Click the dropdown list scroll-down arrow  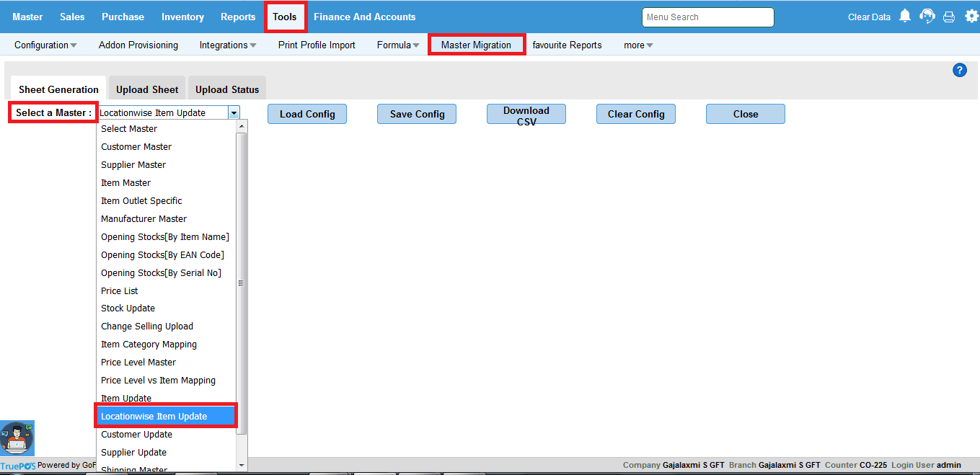242,466
